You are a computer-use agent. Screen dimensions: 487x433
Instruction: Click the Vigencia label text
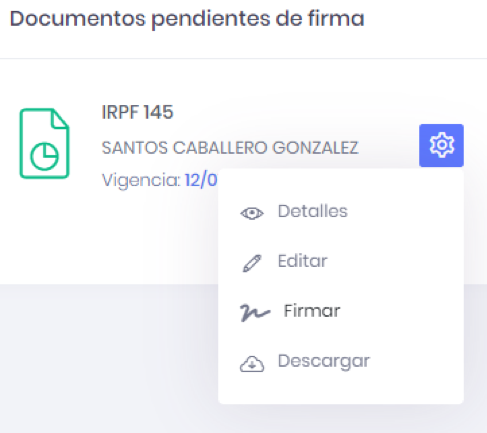(x=141, y=181)
